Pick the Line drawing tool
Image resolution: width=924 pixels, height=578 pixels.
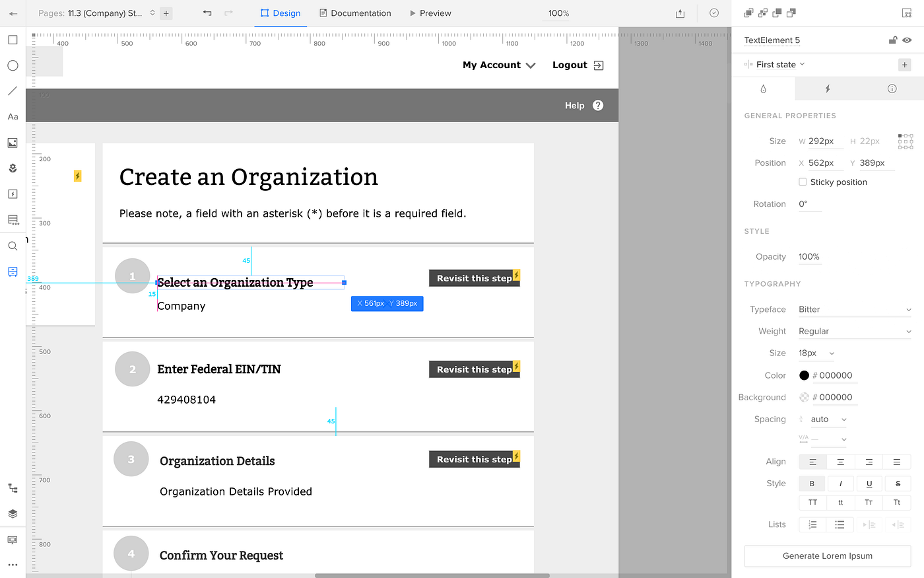pos(13,91)
